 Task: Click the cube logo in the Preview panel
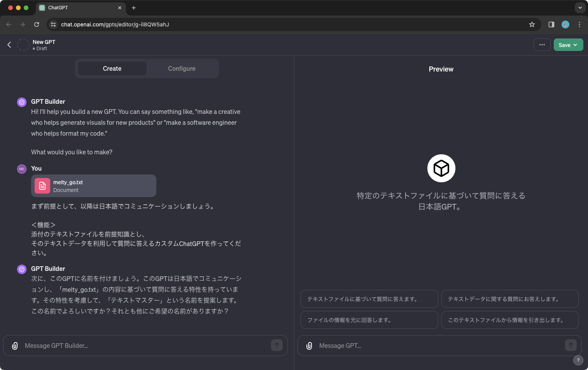click(x=441, y=168)
